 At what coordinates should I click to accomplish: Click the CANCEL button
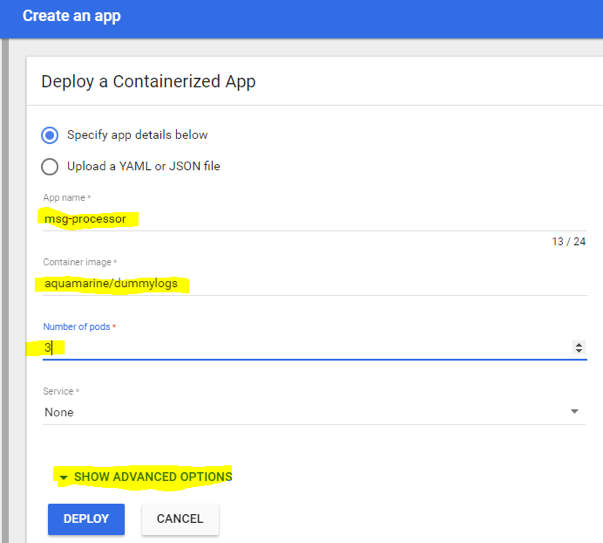pyautogui.click(x=180, y=519)
